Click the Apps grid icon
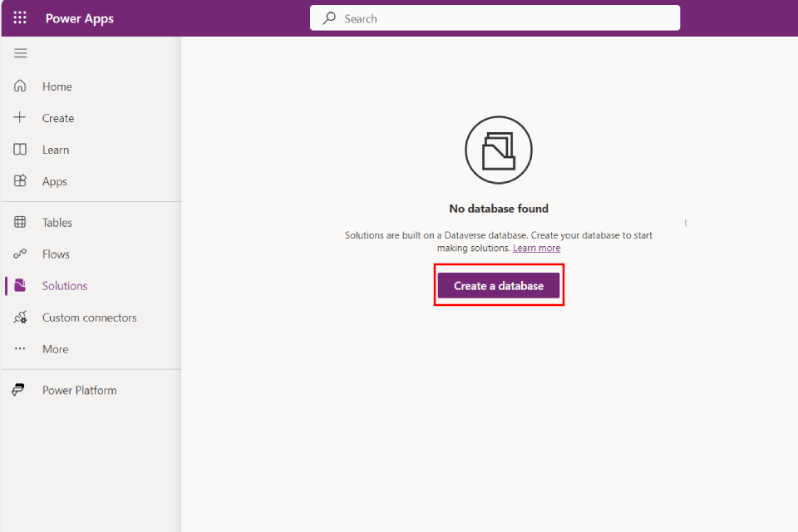This screenshot has width=798, height=532. 21,181
